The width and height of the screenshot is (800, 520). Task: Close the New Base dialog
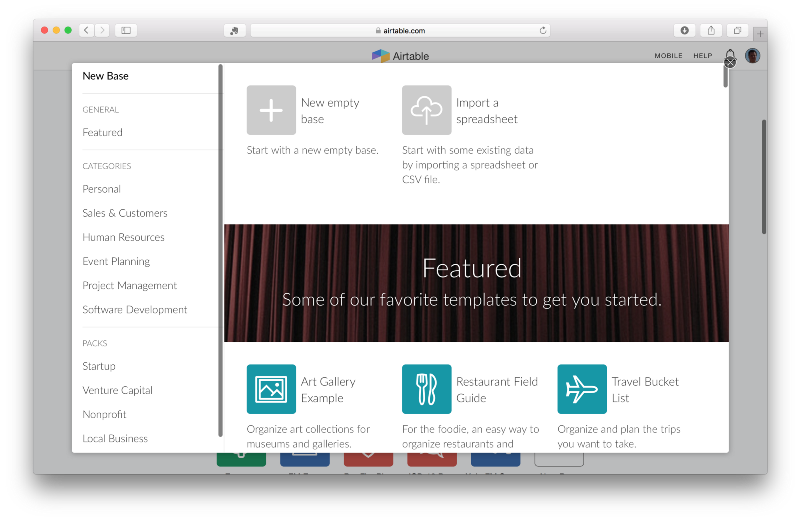click(730, 62)
